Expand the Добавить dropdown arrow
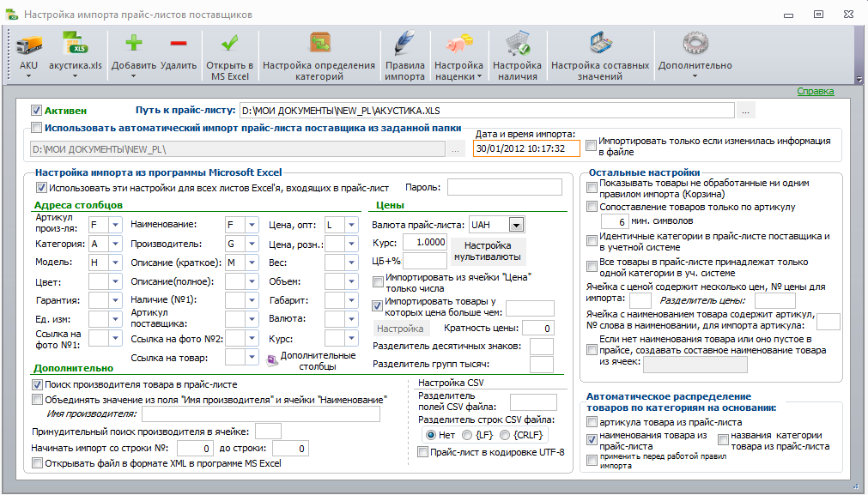Screen dimensions: 868x495 point(134,76)
